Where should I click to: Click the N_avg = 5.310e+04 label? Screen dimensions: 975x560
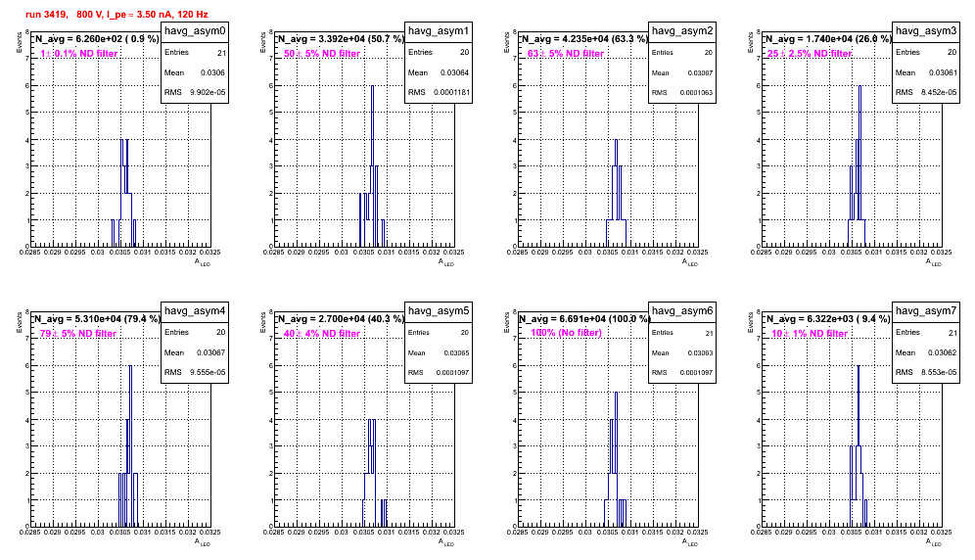coord(97,318)
